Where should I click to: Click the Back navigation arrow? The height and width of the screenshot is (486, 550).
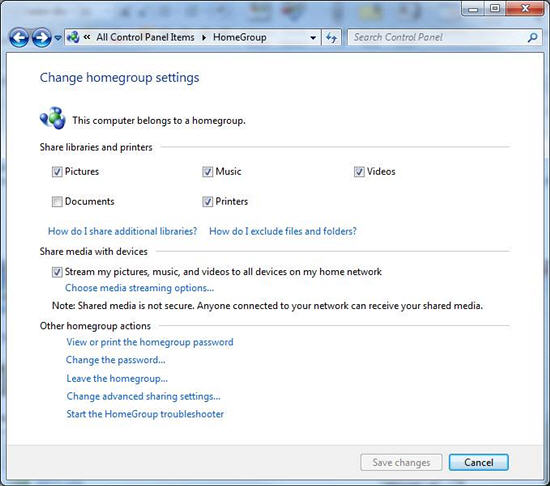click(x=19, y=38)
